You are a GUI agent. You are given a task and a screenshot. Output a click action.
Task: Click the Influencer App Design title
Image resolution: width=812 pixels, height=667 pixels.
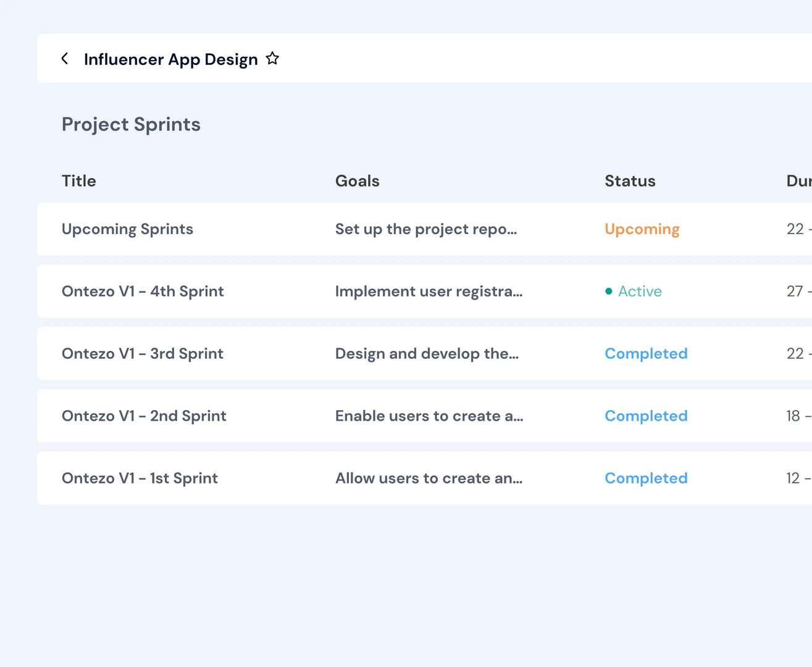(171, 59)
